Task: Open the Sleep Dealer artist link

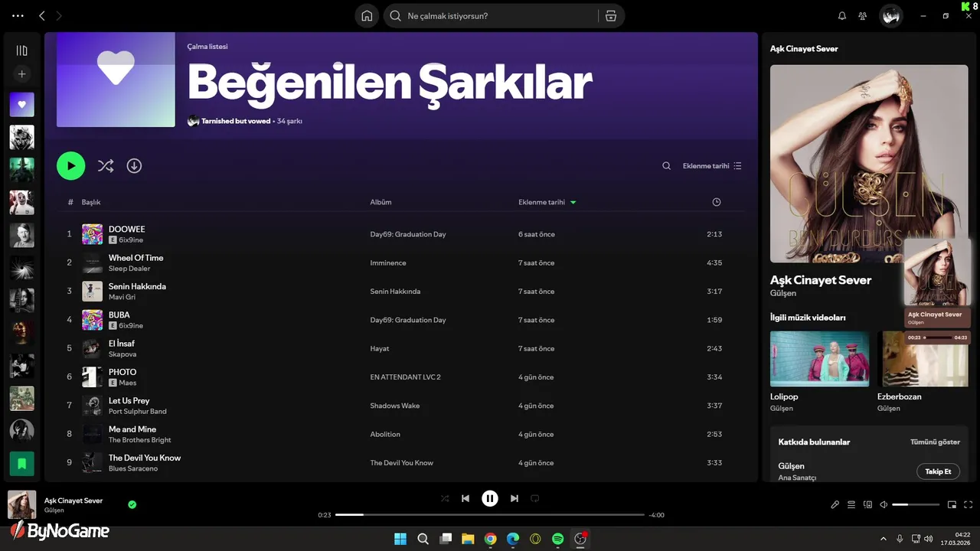Action: pos(129,269)
